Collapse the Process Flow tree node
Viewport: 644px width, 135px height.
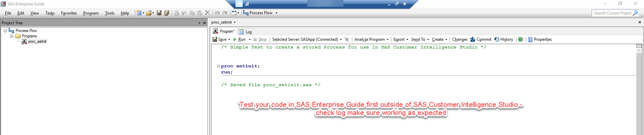click(5, 31)
